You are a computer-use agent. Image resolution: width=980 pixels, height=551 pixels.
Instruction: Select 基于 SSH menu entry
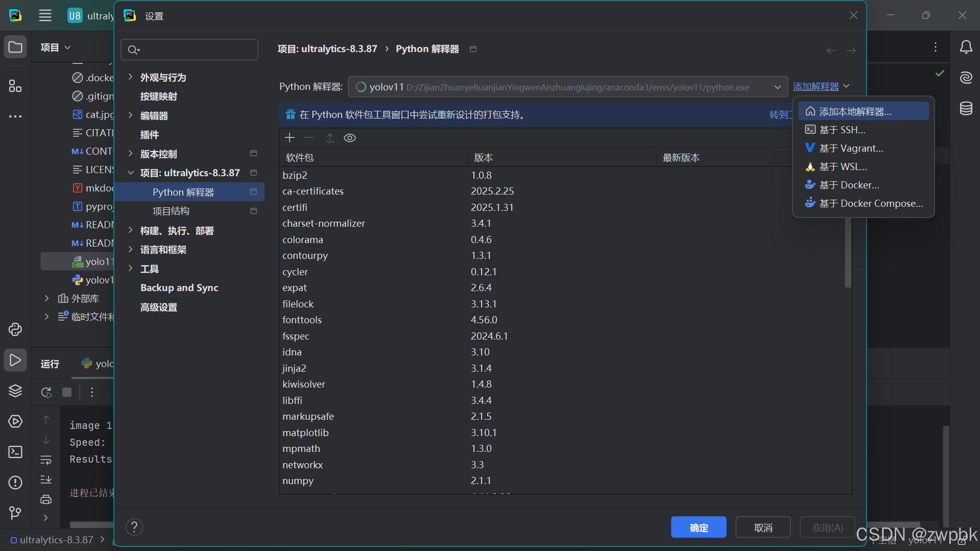pyautogui.click(x=863, y=130)
